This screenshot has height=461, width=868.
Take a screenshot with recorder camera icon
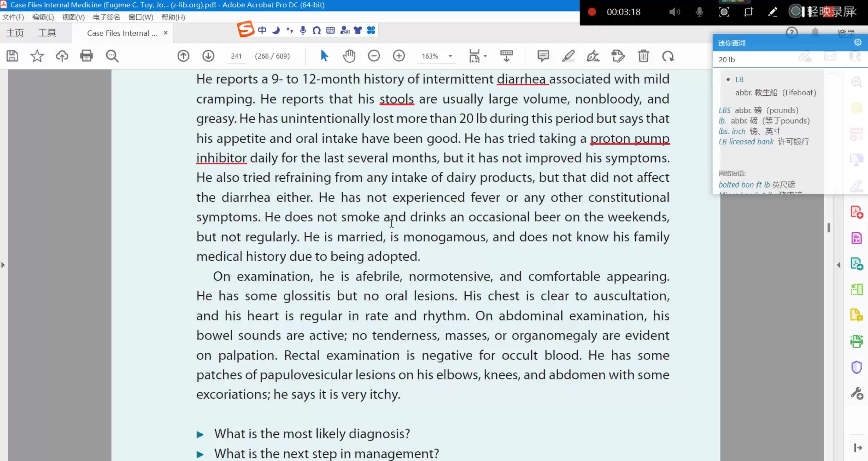tap(724, 12)
